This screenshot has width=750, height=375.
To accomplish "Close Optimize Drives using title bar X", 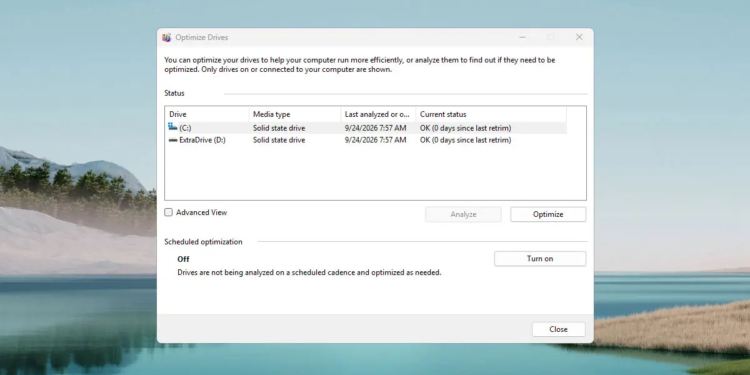I will [579, 37].
